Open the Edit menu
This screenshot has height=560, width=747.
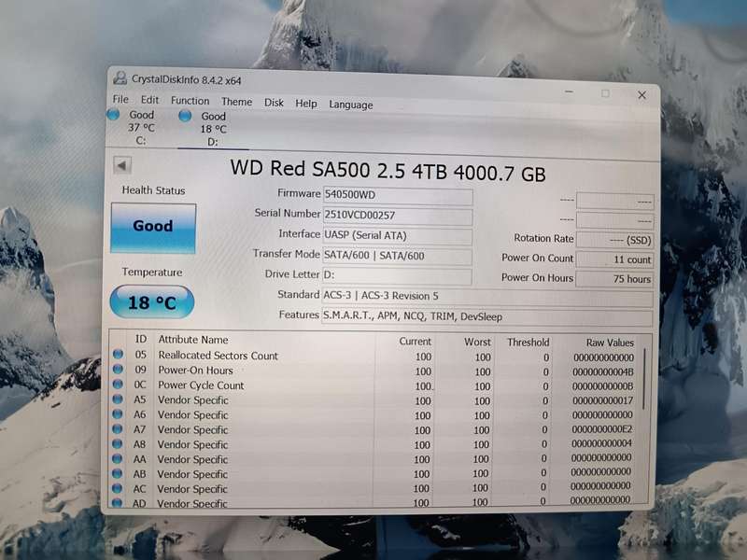pyautogui.click(x=149, y=100)
